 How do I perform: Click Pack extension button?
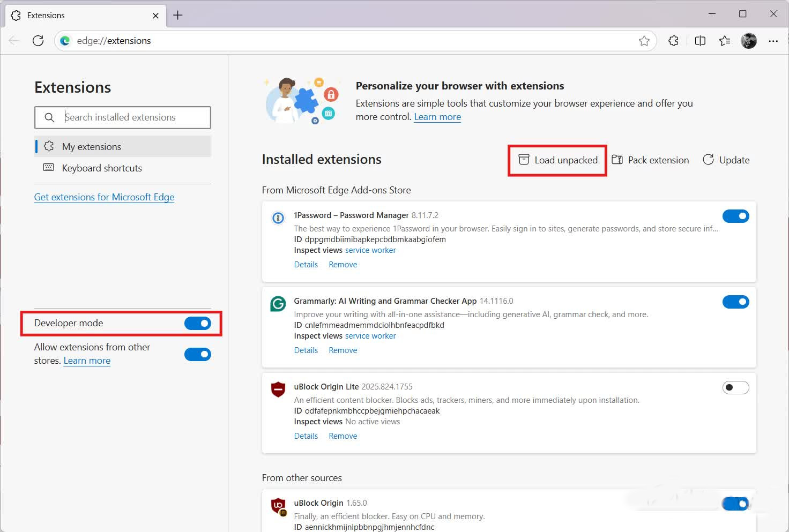(650, 160)
